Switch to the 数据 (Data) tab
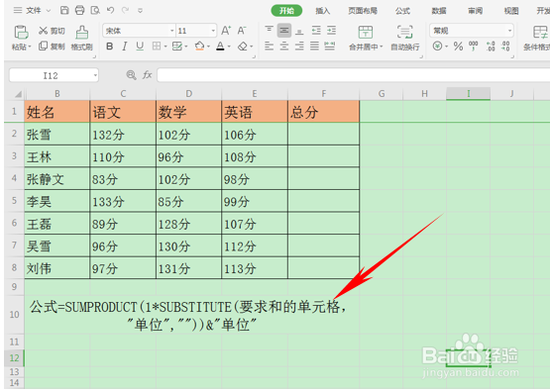 (439, 11)
